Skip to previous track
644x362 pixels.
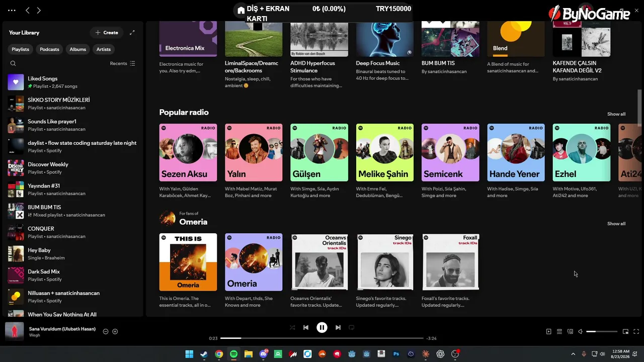(x=306, y=327)
